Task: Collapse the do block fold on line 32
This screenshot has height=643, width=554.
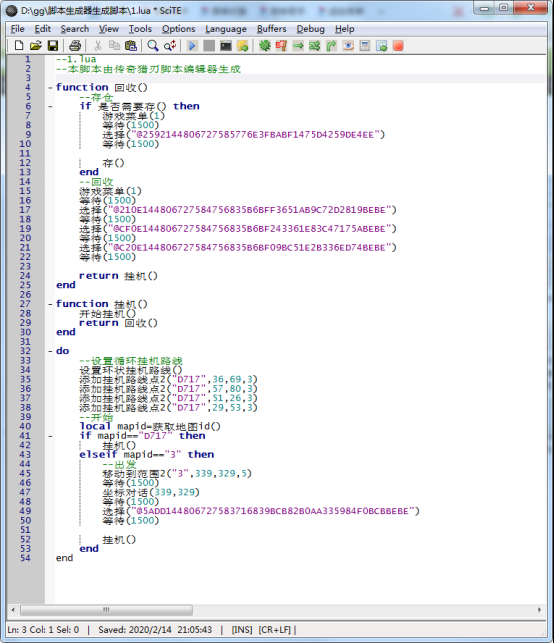Action: point(50,351)
